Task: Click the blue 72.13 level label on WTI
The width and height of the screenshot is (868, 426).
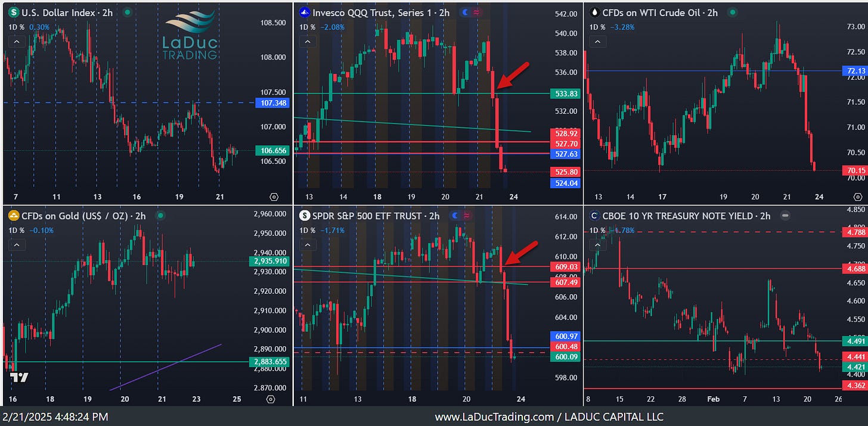Action: 855,71
